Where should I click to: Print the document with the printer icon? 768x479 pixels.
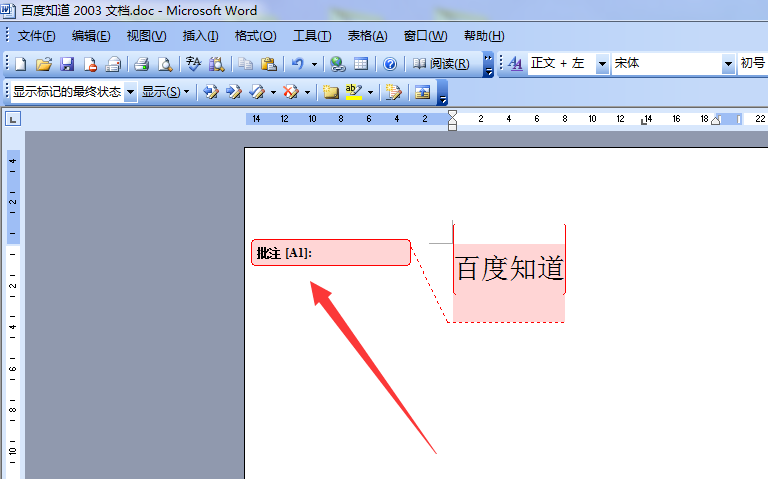(141, 64)
